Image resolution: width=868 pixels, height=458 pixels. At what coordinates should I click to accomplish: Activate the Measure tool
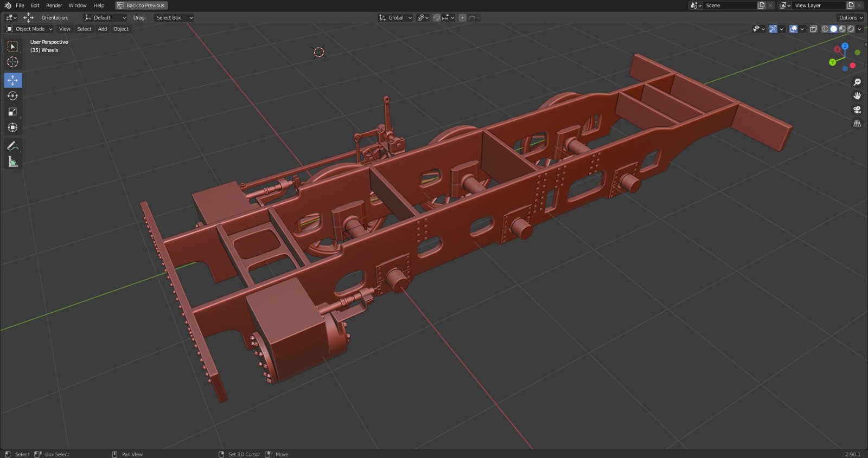[x=12, y=162]
